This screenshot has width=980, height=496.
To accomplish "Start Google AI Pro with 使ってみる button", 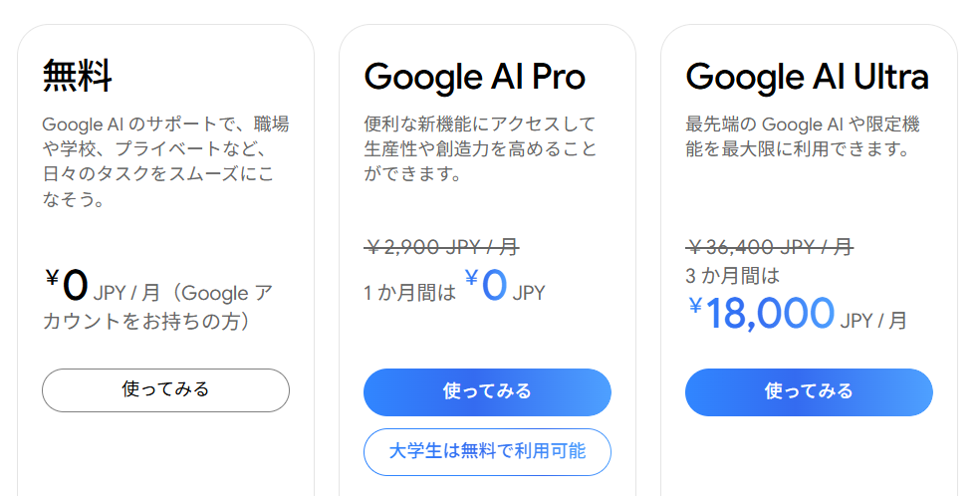I will [x=487, y=392].
